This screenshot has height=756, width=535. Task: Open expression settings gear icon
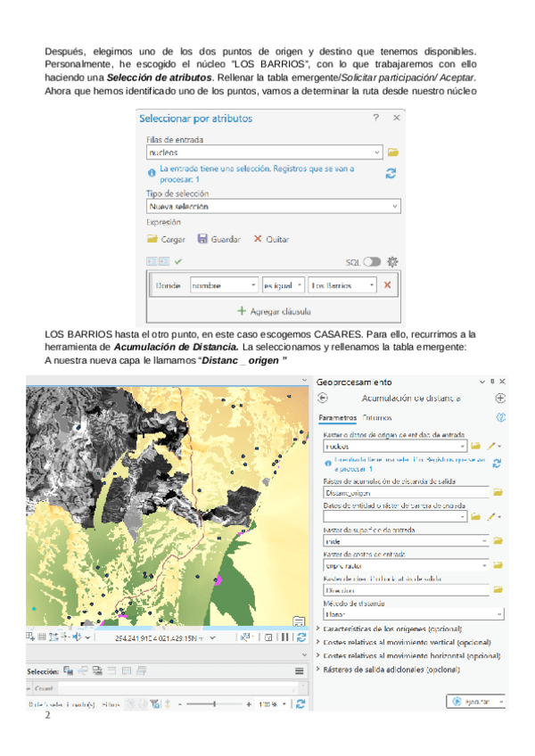tap(392, 262)
